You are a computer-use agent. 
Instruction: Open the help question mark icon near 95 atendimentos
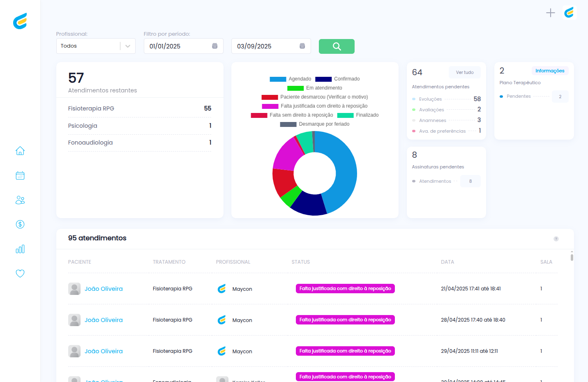point(556,239)
